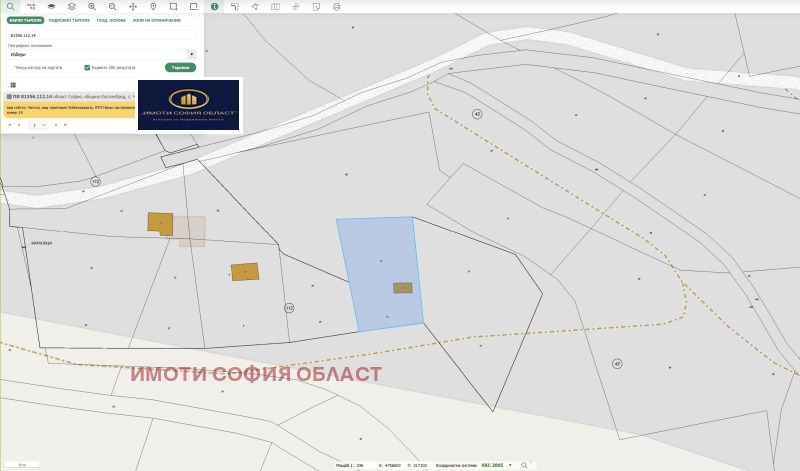This screenshot has width=800, height=471.
Task: Open result ПИ 81356.112.14 row
Action: [x=70, y=96]
